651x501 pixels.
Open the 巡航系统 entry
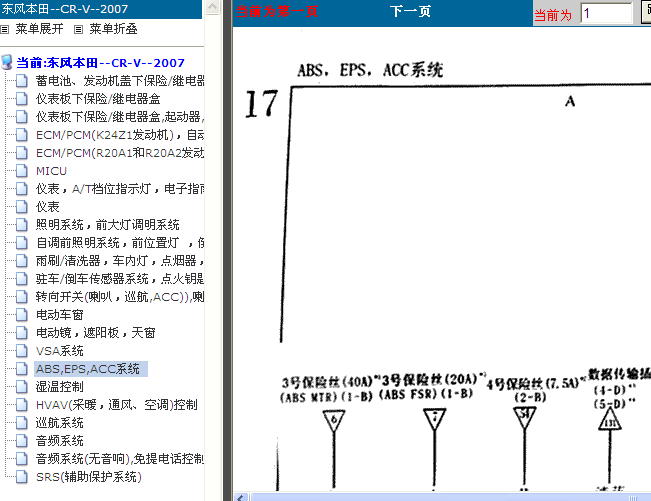(60, 423)
